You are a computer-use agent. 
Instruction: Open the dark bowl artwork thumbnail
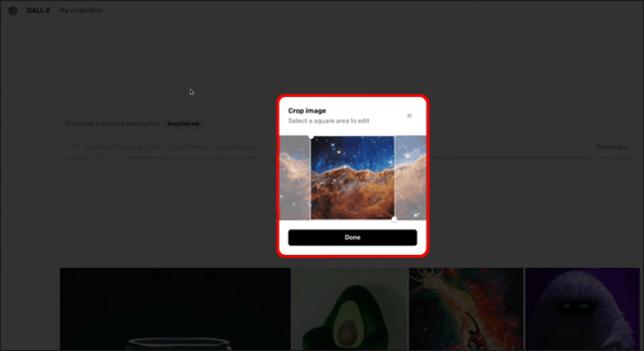click(175, 309)
